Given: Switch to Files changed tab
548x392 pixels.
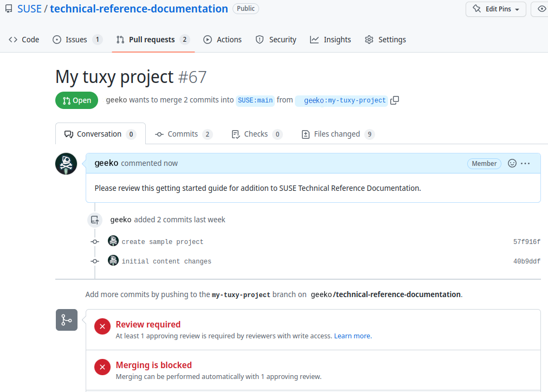Looking at the screenshot, I should click(337, 134).
